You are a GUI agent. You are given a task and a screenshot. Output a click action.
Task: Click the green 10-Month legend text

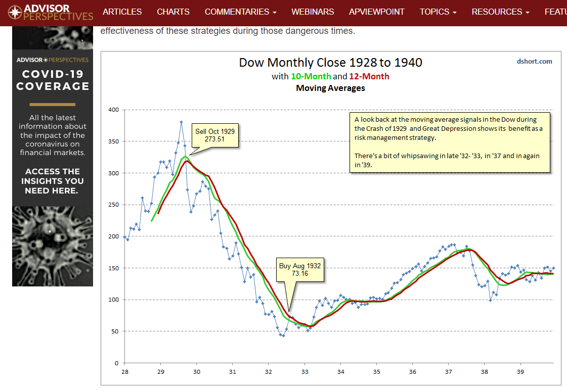(x=311, y=76)
